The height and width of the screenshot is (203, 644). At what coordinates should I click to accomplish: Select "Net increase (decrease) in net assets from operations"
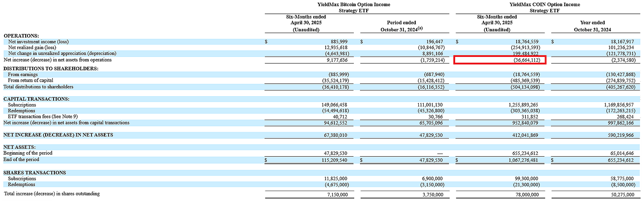click(x=57, y=60)
